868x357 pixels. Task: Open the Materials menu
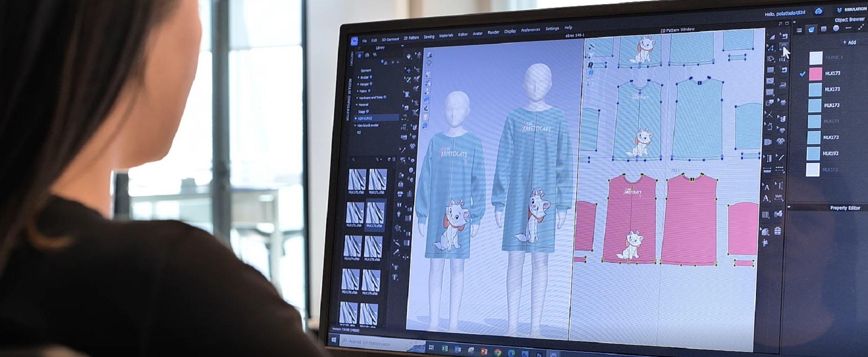[x=446, y=36]
